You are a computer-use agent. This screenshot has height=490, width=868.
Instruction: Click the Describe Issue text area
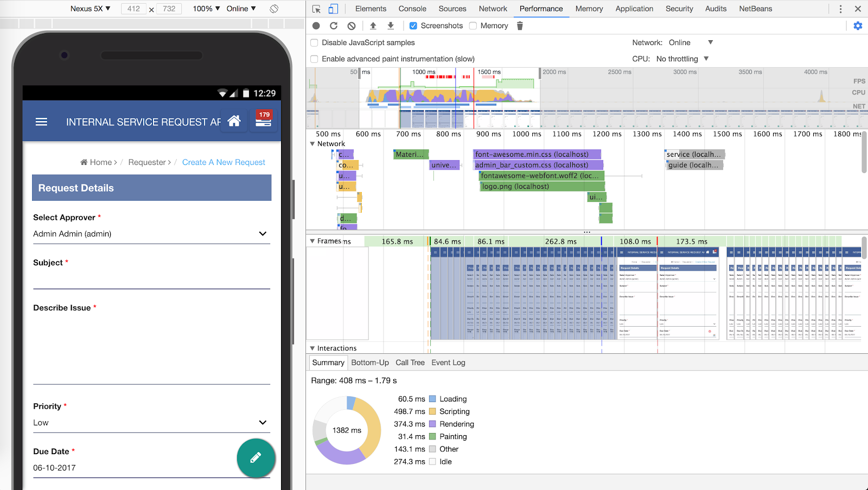pos(151,350)
